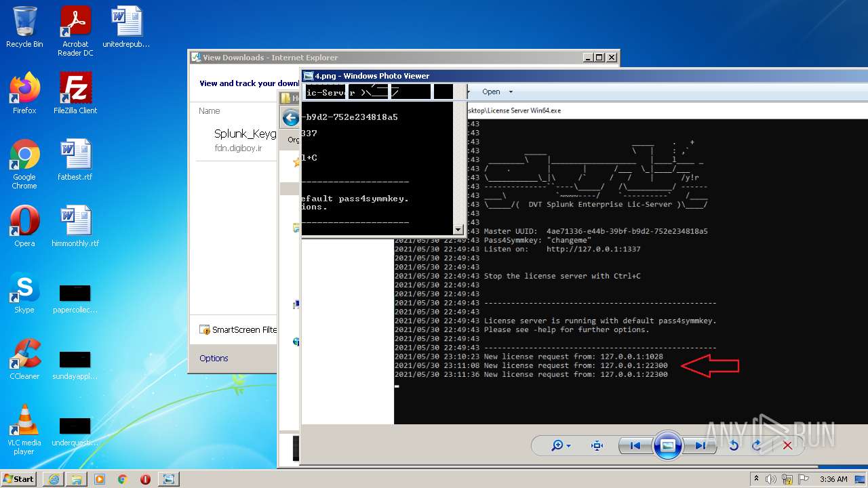The width and height of the screenshot is (868, 488).
Task: Open Chrome from the taskbar
Action: (x=122, y=479)
